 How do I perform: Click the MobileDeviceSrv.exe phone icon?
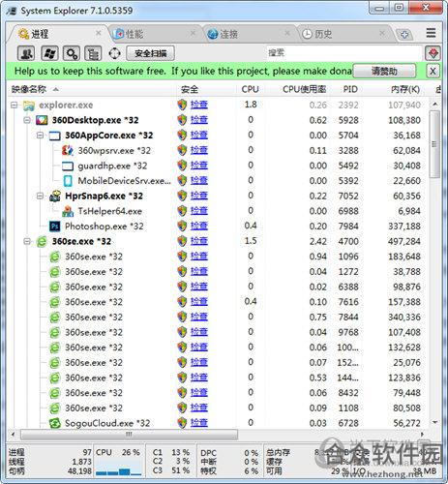click(x=68, y=181)
